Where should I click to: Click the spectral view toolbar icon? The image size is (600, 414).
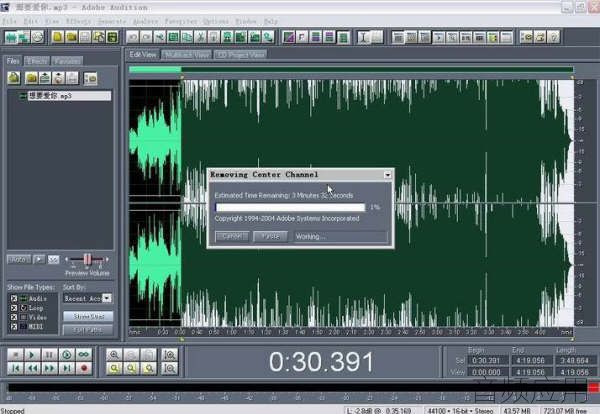coord(289,37)
